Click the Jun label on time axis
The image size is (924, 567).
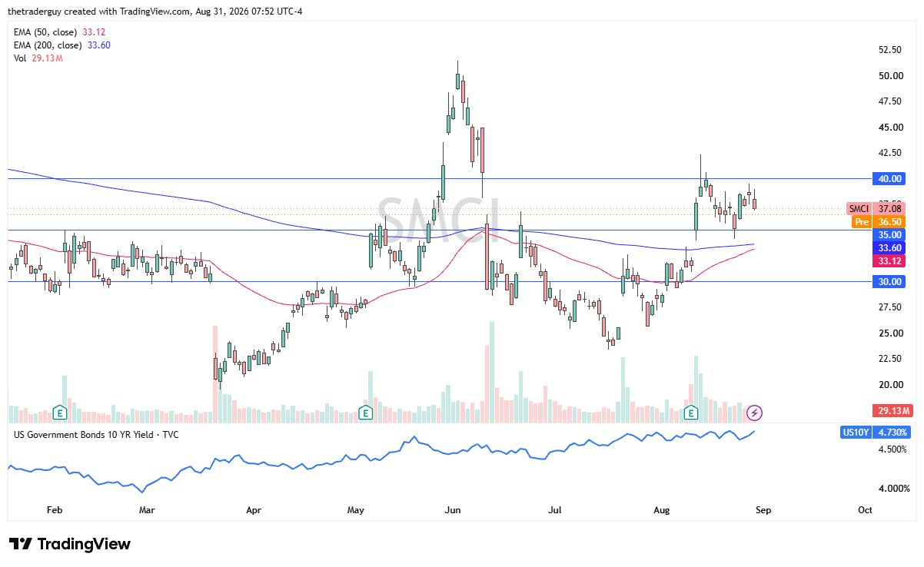(x=453, y=509)
